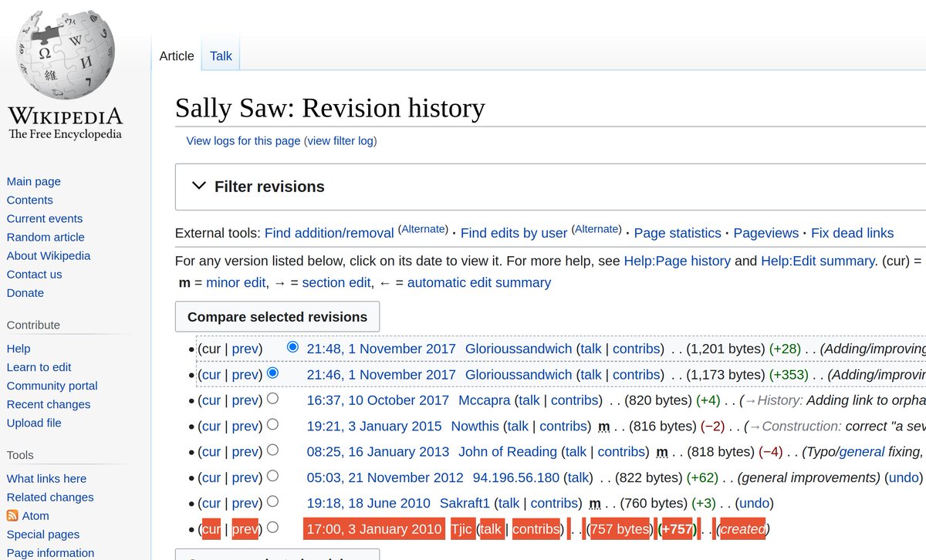
Task: Open Upload file link
Action: (34, 423)
